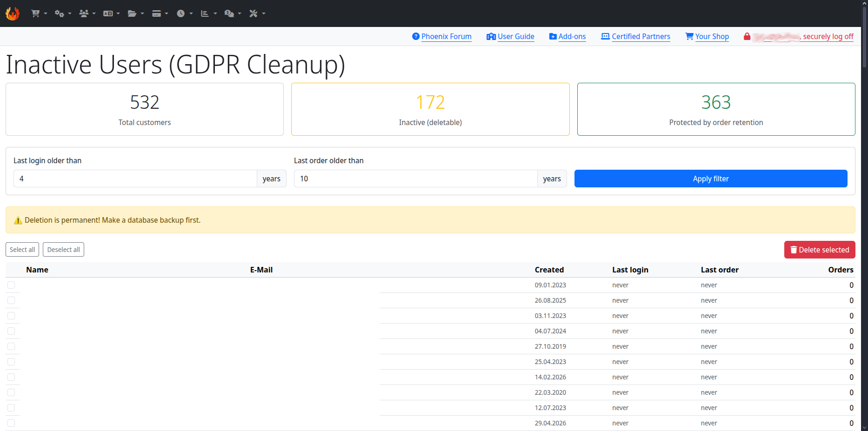The height and width of the screenshot is (431, 868).
Task: Tick checkbox for user created 26.08.2025
Action: coord(11,300)
